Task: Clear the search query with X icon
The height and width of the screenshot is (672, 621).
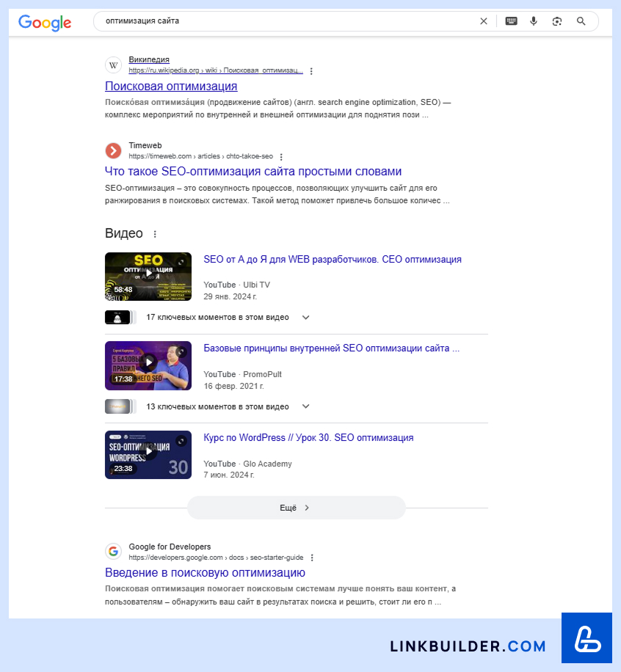Action: (x=483, y=21)
